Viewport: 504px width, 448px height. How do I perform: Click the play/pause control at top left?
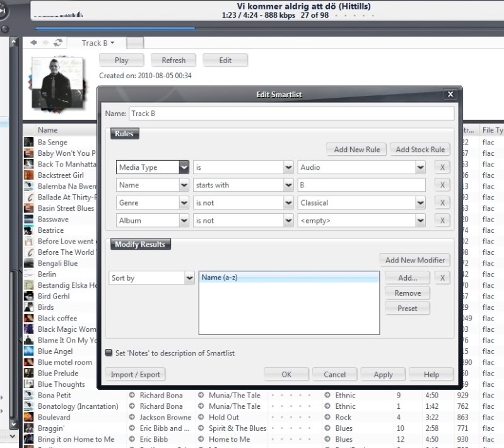pos(3,11)
